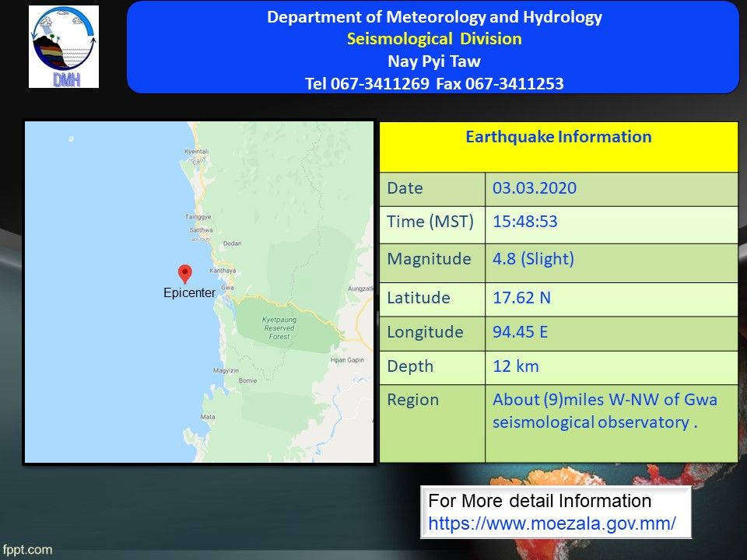The height and width of the screenshot is (560, 747).
Task: Click the Latitude row label
Action: point(419,298)
